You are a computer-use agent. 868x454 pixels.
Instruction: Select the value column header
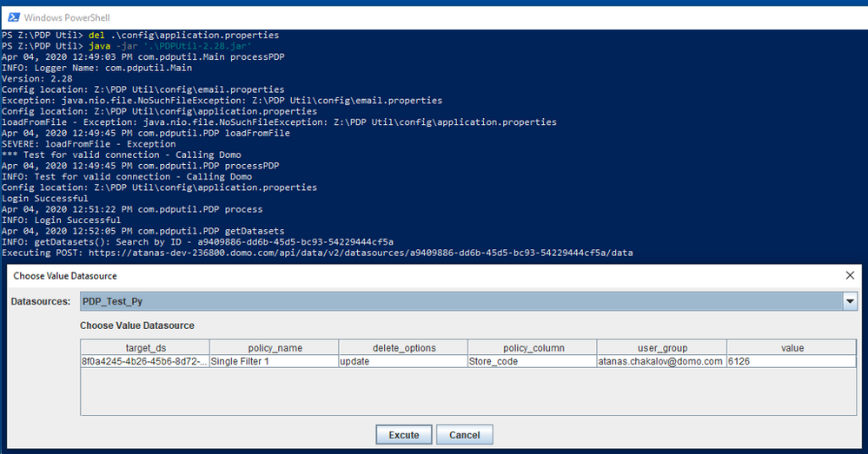coord(792,348)
